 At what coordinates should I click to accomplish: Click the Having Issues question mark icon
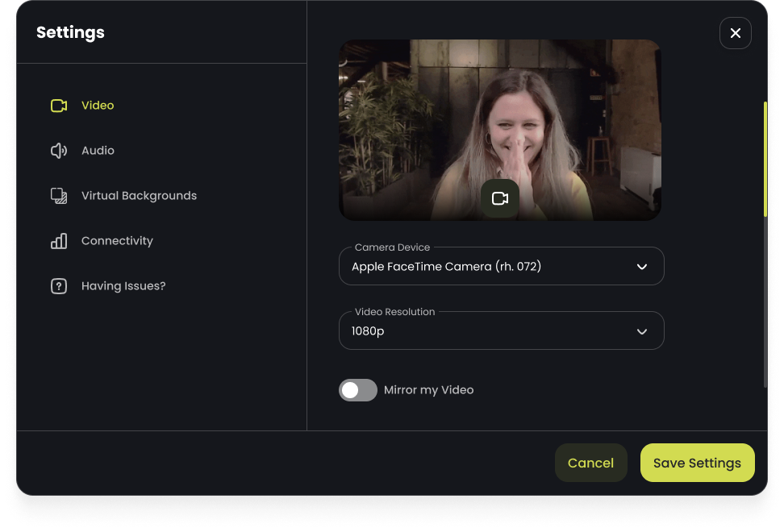tap(59, 285)
